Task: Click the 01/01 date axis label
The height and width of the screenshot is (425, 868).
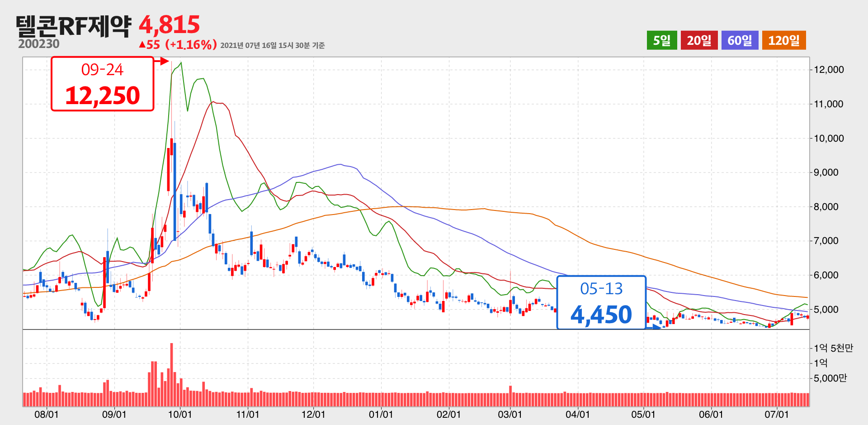Action: pos(381,415)
